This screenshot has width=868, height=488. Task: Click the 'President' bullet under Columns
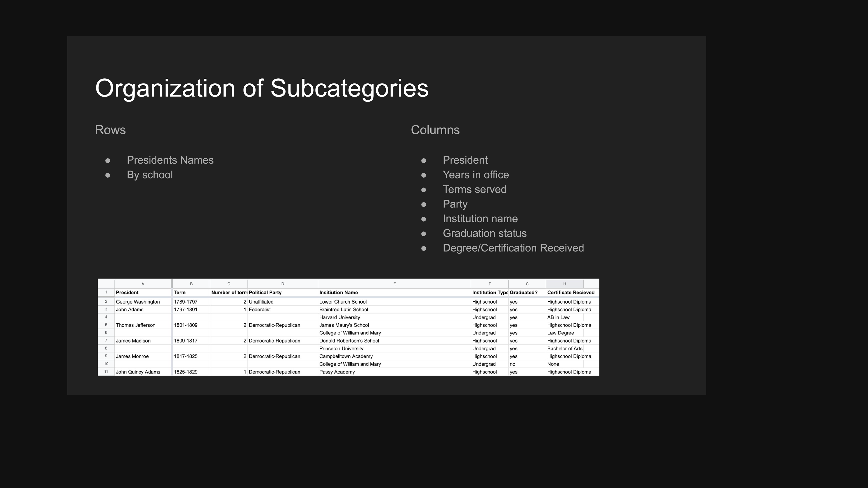coord(465,160)
